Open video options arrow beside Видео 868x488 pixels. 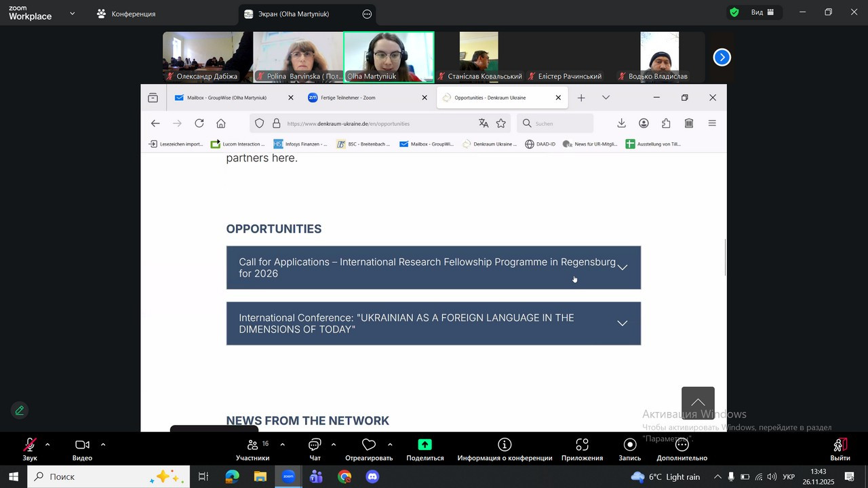(x=103, y=445)
